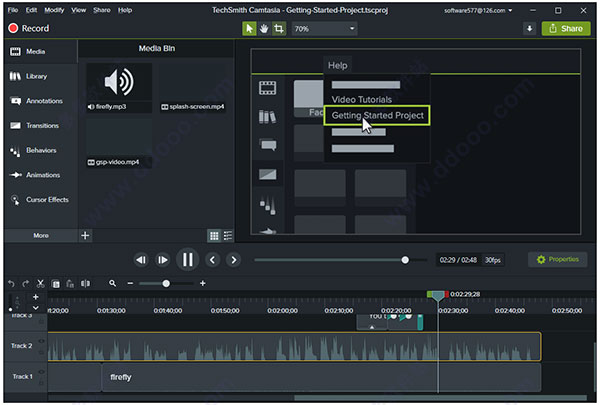The width and height of the screenshot is (600, 405).
Task: Start recording with the Record button
Action: [x=29, y=28]
